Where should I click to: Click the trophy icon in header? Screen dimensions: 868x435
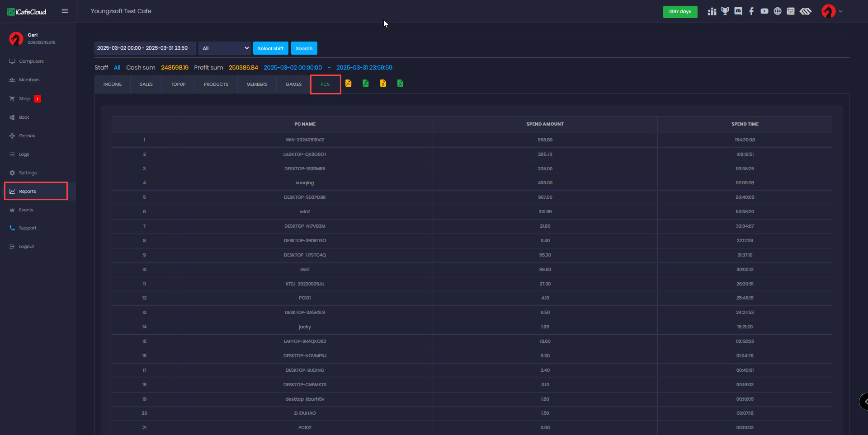coord(725,11)
